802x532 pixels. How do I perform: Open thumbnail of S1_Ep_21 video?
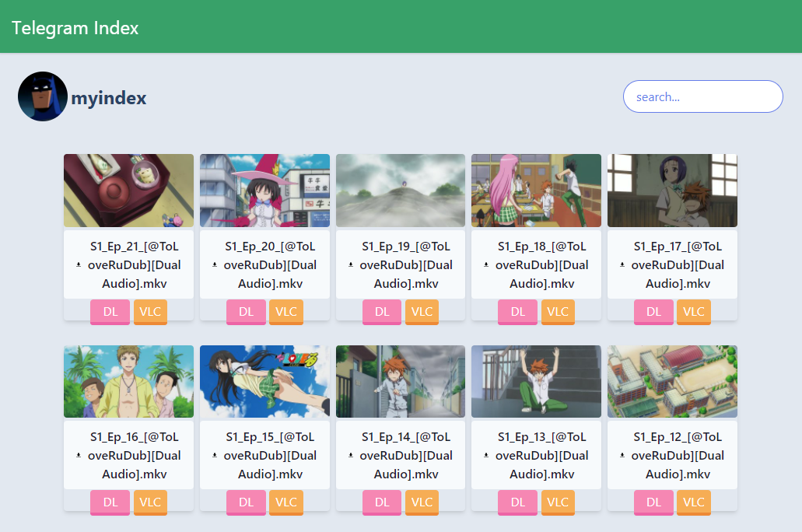[x=129, y=191]
